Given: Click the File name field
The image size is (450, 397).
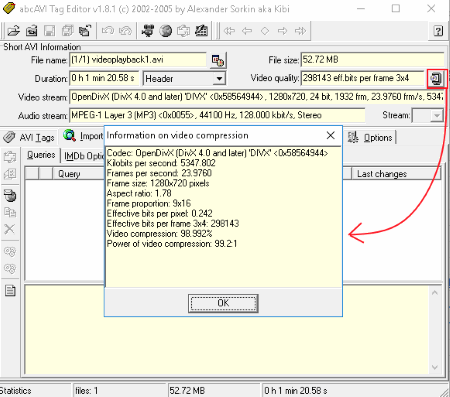Looking at the screenshot, I should coord(138,60).
